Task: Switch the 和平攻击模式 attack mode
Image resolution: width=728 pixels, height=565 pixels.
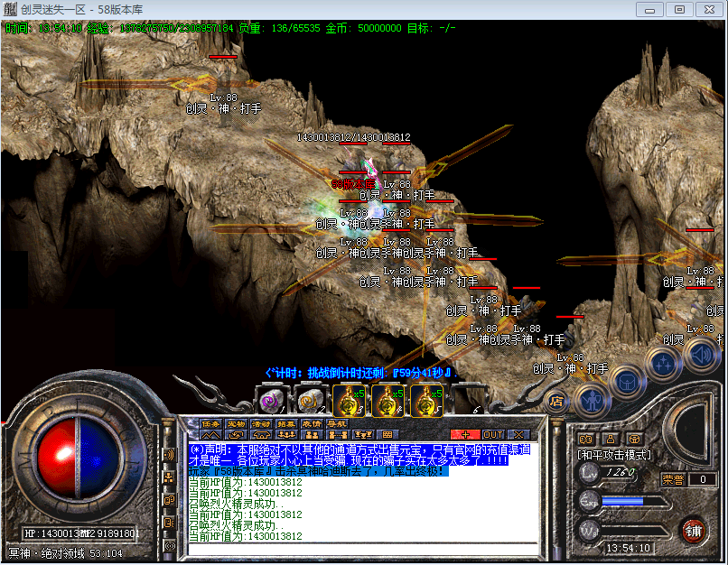Action: coord(614,456)
